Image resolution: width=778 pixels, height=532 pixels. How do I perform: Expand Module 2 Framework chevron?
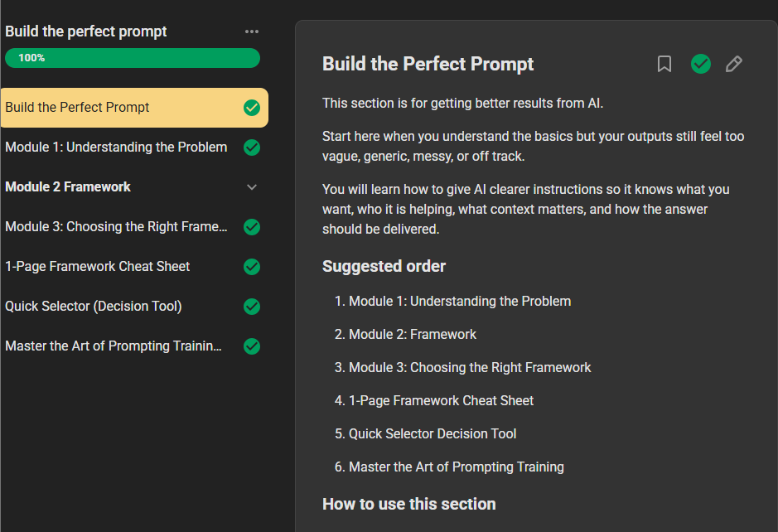click(252, 187)
